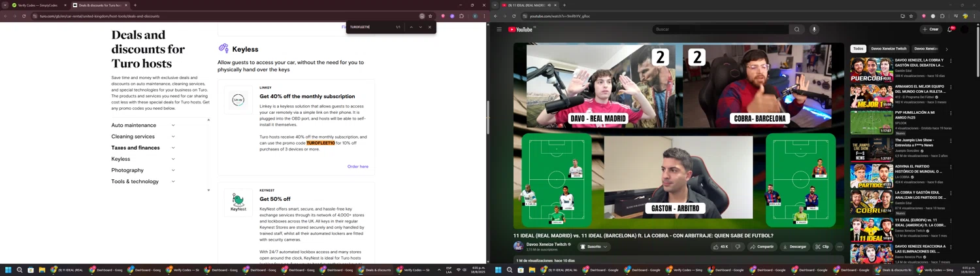This screenshot has width=980, height=276.
Task: Open the YouTube hamburger guide menu
Action: (499, 29)
